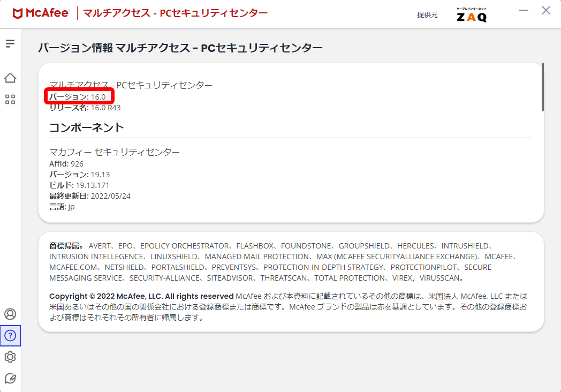The image size is (561, 392).
Task: Minimize the McAfee window
Action: click(524, 10)
